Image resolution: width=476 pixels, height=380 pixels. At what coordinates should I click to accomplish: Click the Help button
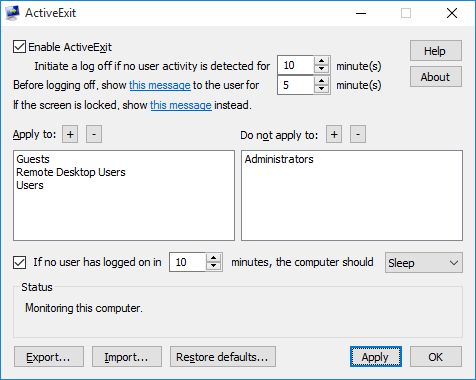pos(436,51)
